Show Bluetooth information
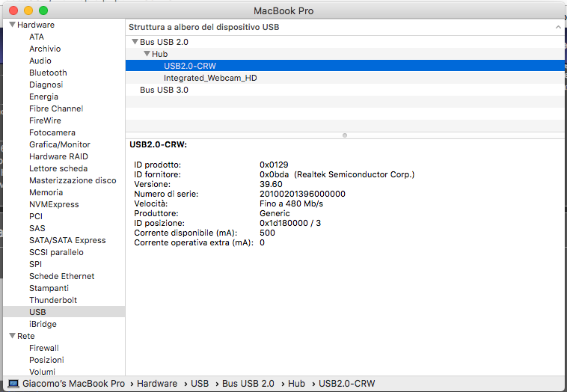Screen dimensions: 567x392 48,73
